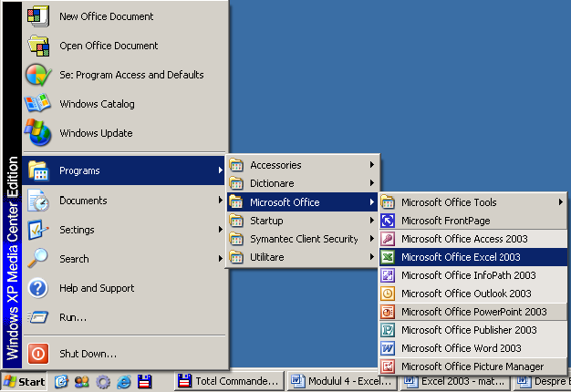The image size is (571, 392).
Task: Click the floppy disk quick launch icon
Action: click(144, 382)
